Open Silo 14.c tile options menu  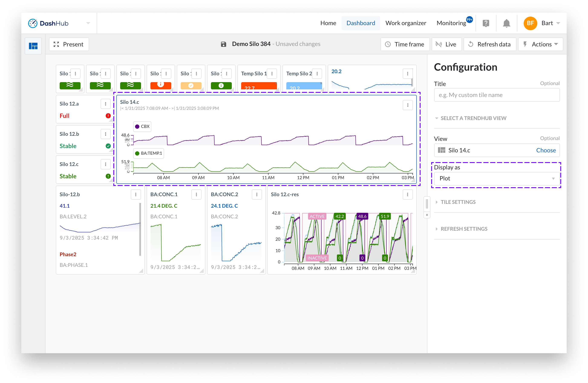click(407, 105)
